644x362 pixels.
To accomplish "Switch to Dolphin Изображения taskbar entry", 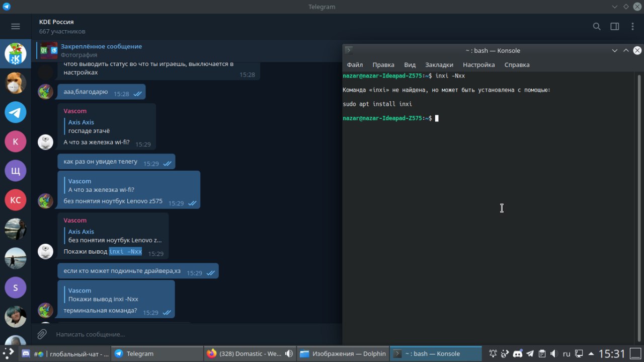I will (343, 353).
